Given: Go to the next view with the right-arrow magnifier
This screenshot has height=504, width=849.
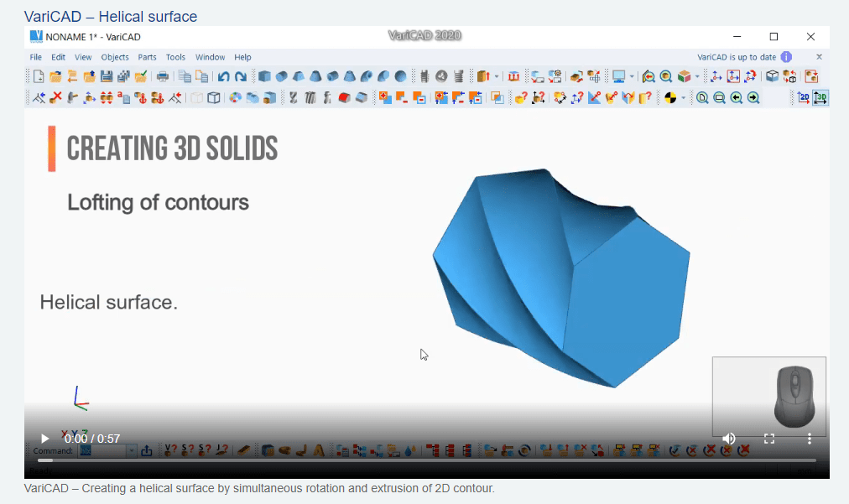Looking at the screenshot, I should 753,98.
